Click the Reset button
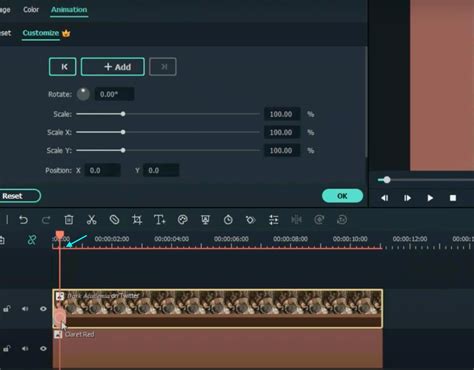Screen dimensions: 474x370 19,196
